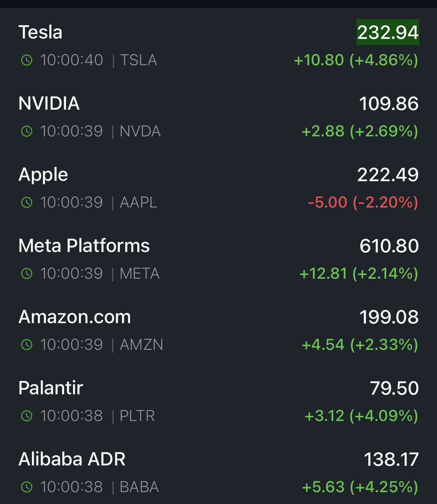Click the BABA ticker symbol
This screenshot has width=437, height=504.
[139, 487]
